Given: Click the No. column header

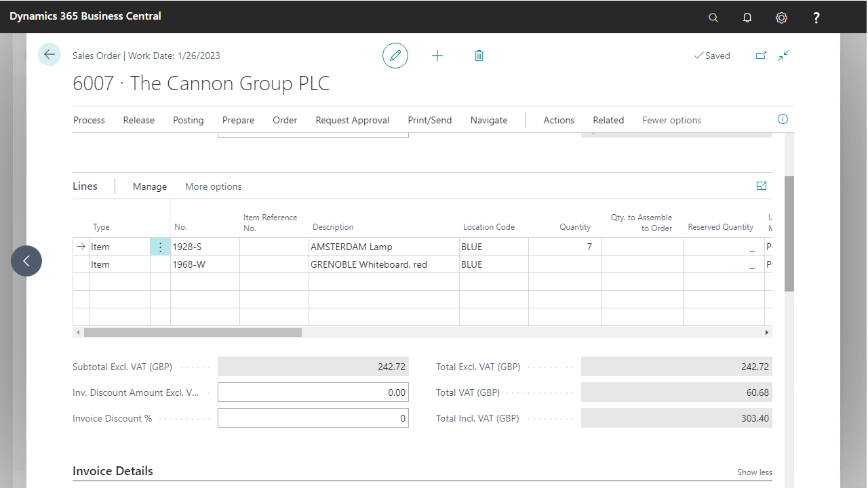Looking at the screenshot, I should [180, 227].
